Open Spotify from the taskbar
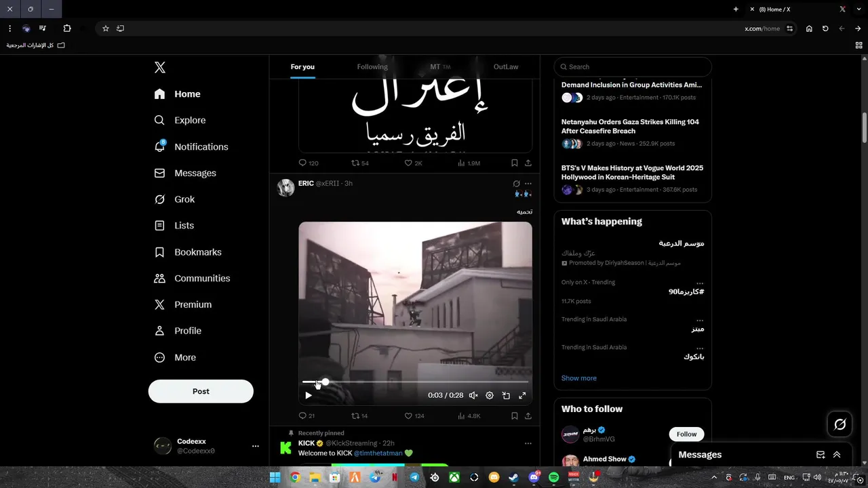This screenshot has height=488, width=868. (553, 478)
